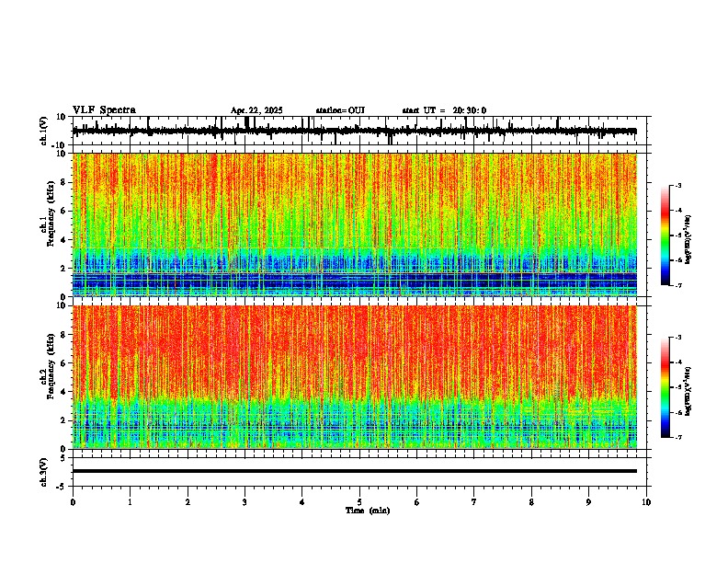This screenshot has width=728, height=563.
Task: Select the "start UT = 20:30:0" header text
Action: [444, 110]
